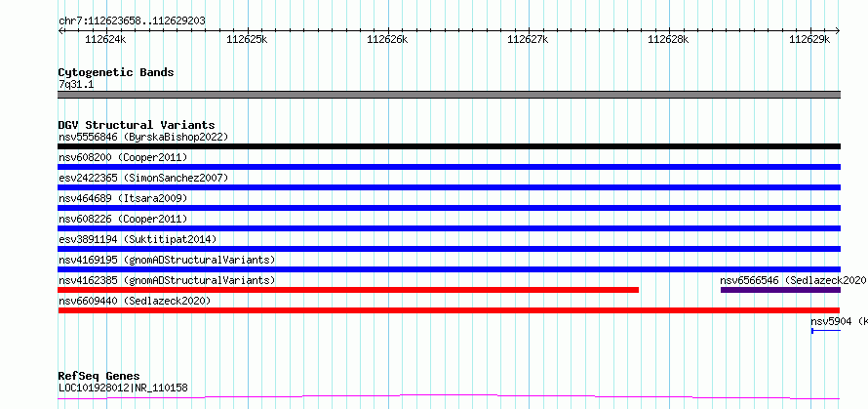Open variant esv2422365 (SimonSanchez2007) label
This screenshot has width=868, height=409.
(x=143, y=178)
